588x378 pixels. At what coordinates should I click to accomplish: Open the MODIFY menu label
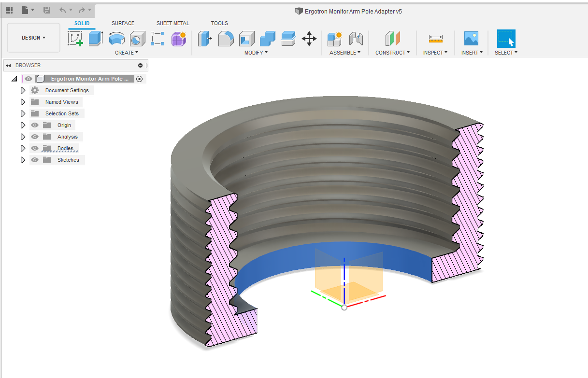click(x=256, y=53)
